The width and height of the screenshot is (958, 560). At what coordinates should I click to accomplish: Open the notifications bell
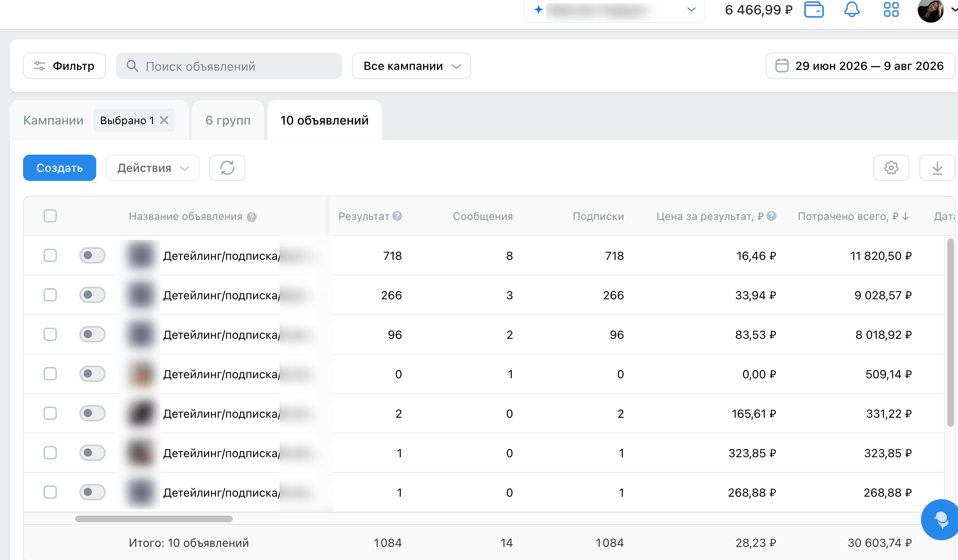[852, 10]
